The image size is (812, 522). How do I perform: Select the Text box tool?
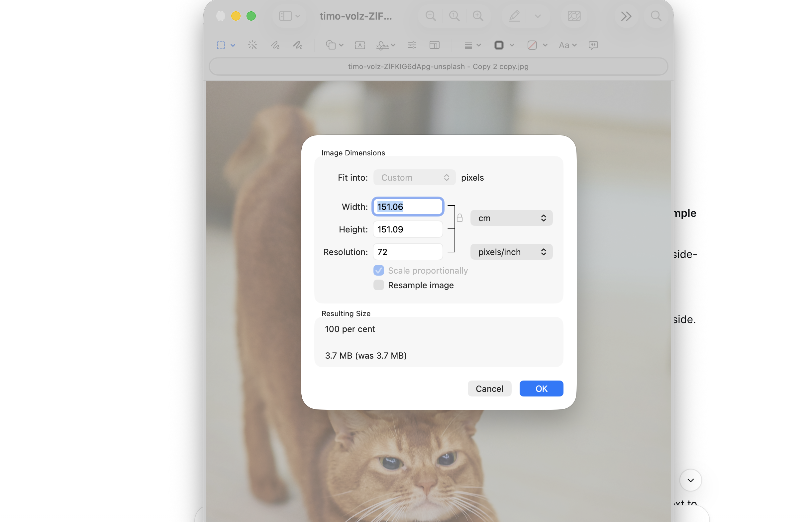(360, 45)
